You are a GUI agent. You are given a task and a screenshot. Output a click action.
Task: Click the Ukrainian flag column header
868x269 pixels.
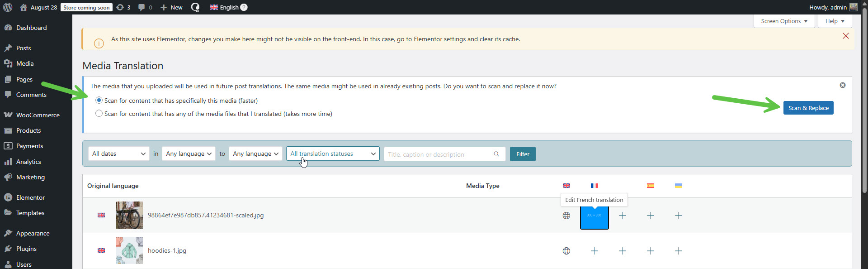point(678,186)
